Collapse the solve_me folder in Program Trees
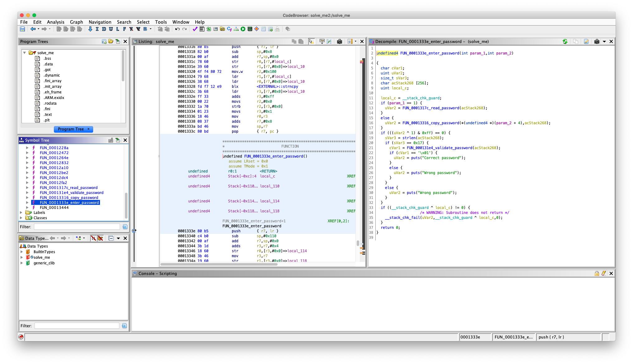Viewport: 633px width, 364px height. [25, 53]
